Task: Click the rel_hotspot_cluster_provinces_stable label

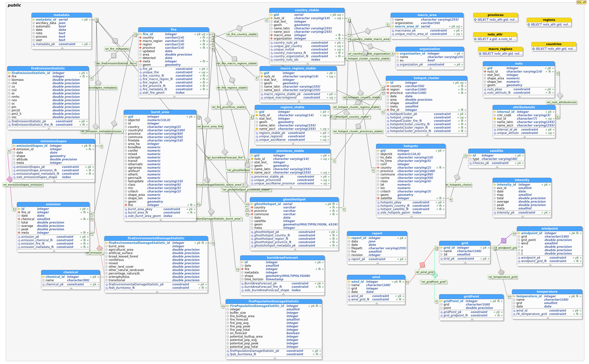Action: coord(358,131)
